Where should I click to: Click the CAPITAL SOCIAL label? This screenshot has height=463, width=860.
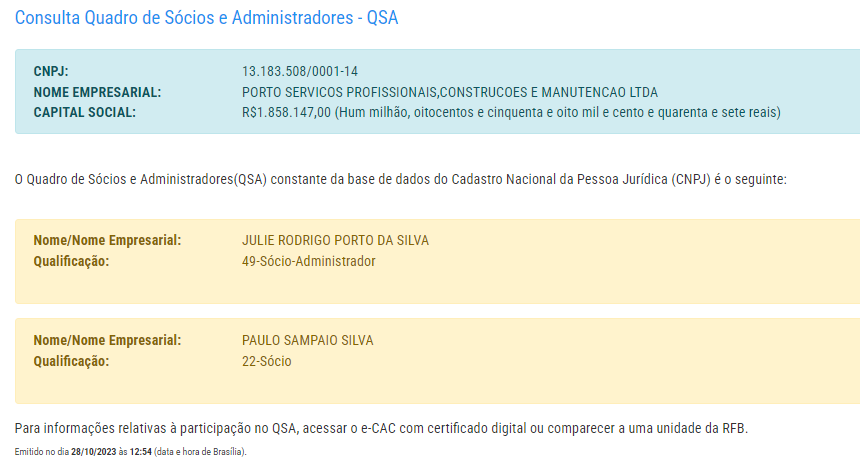pos(84,112)
